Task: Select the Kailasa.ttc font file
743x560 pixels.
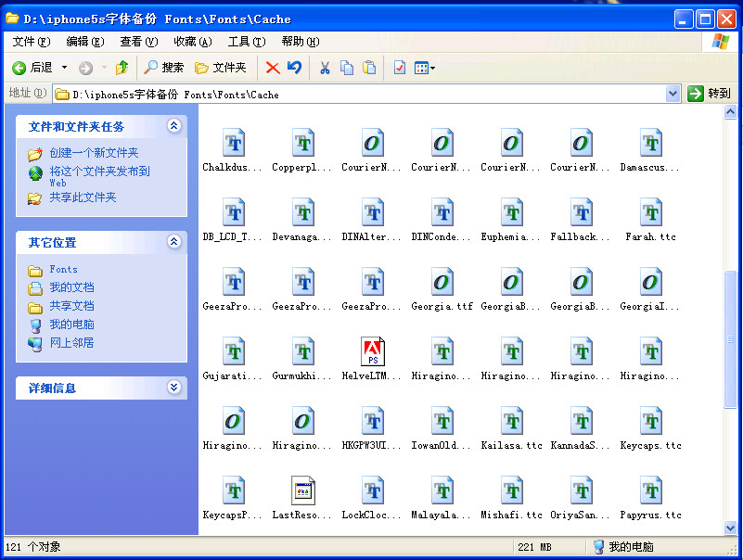Action: [x=511, y=428]
